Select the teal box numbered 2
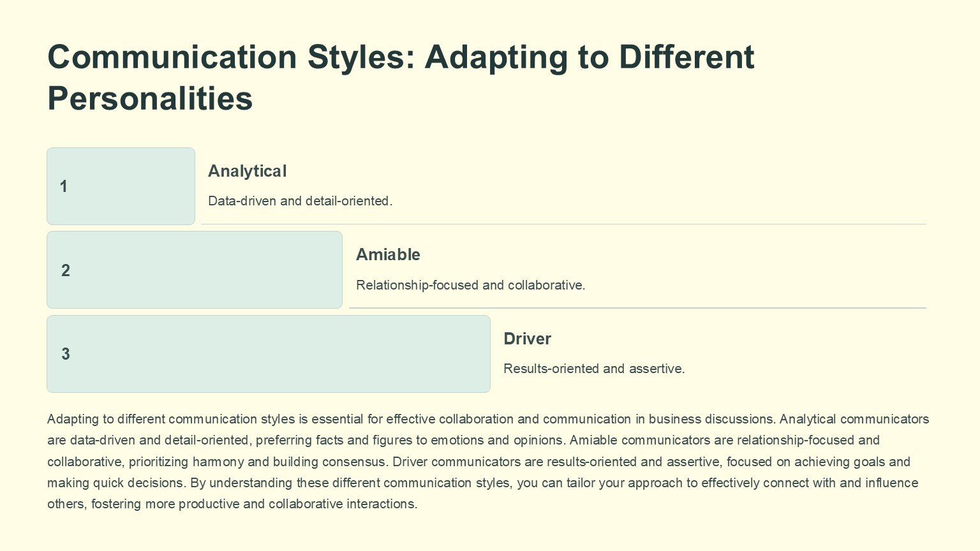The image size is (980, 551). tap(195, 270)
